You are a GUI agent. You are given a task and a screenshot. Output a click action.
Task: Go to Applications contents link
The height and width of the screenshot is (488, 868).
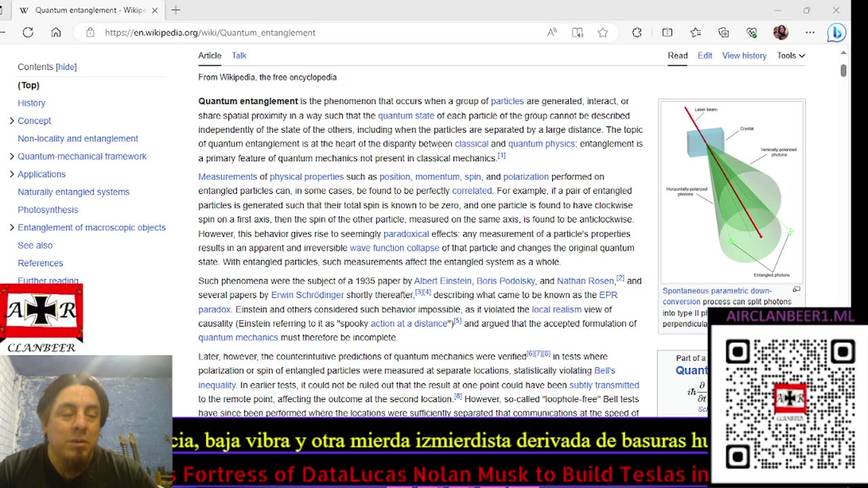[x=41, y=174]
